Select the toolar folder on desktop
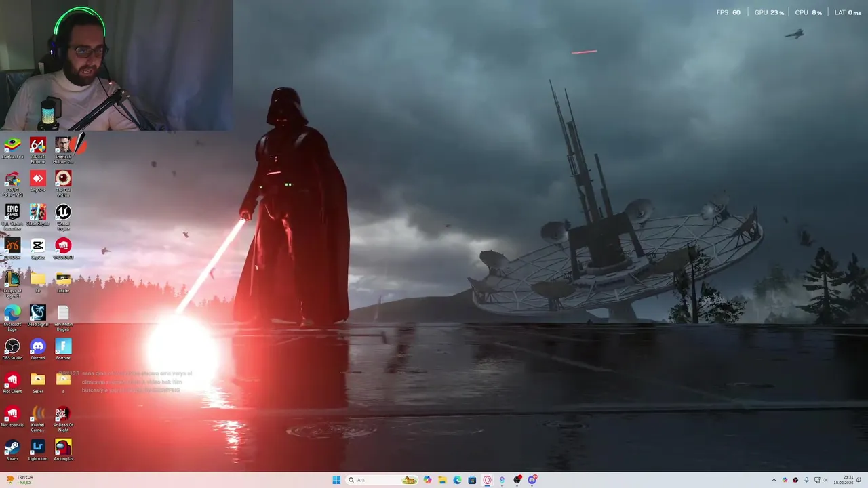Screen dimensions: 868x488 click(x=63, y=282)
